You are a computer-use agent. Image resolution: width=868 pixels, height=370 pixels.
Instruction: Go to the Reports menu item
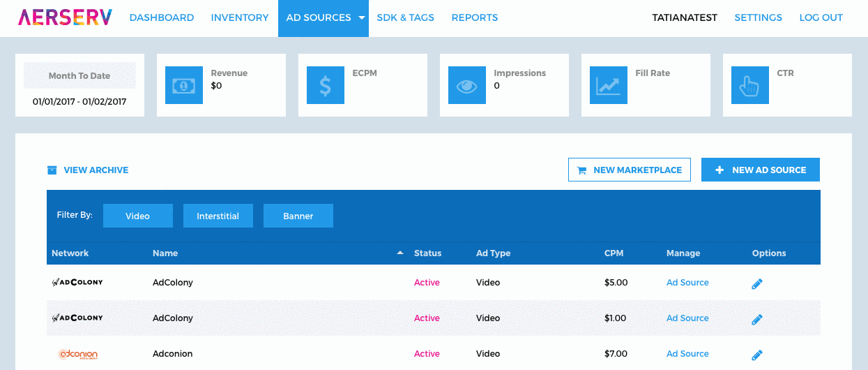[x=474, y=17]
